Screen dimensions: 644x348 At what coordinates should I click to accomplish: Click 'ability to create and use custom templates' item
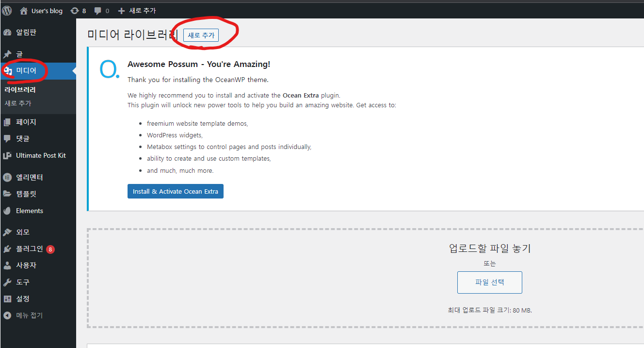click(x=209, y=158)
